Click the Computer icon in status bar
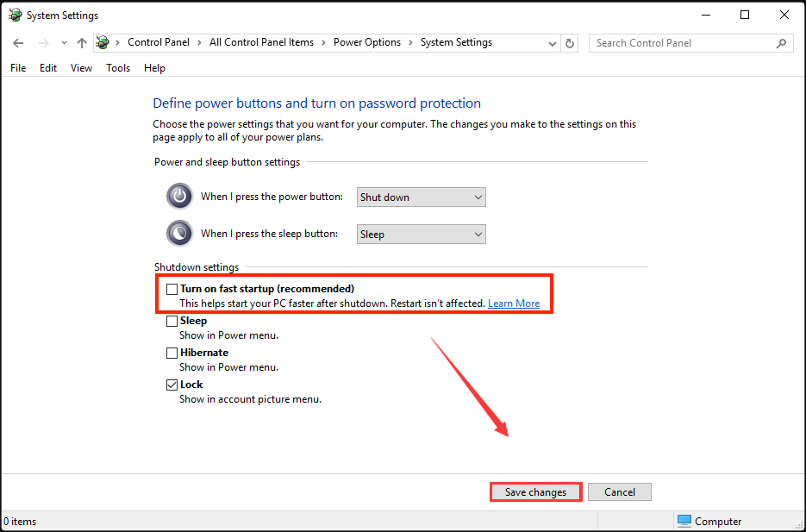806x532 pixels. tap(684, 521)
